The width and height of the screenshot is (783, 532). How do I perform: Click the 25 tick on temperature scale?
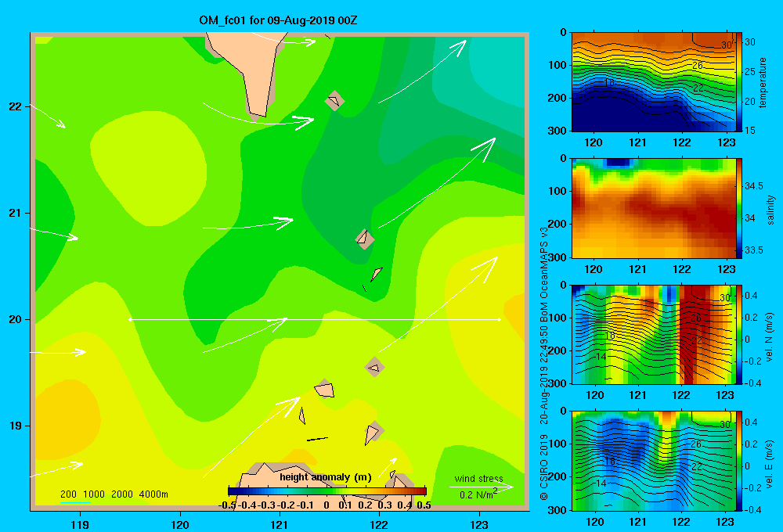750,72
